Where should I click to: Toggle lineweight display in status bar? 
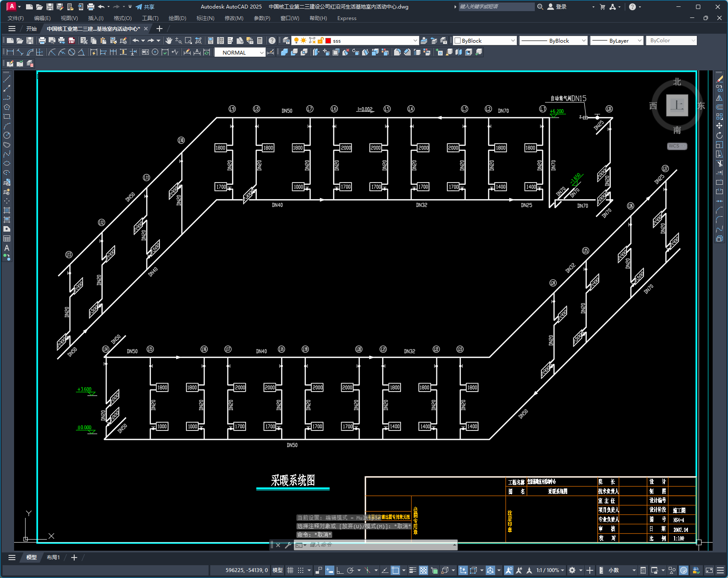[412, 570]
